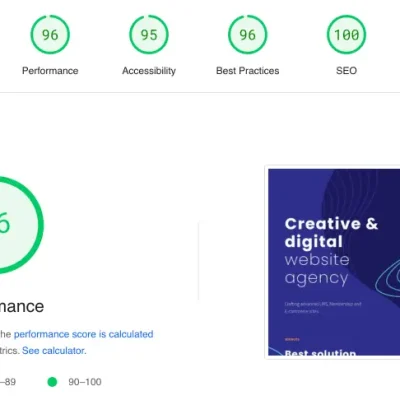Screen dimensions: 400x400
Task: Select the Performance label under the gauge
Action: [50, 71]
